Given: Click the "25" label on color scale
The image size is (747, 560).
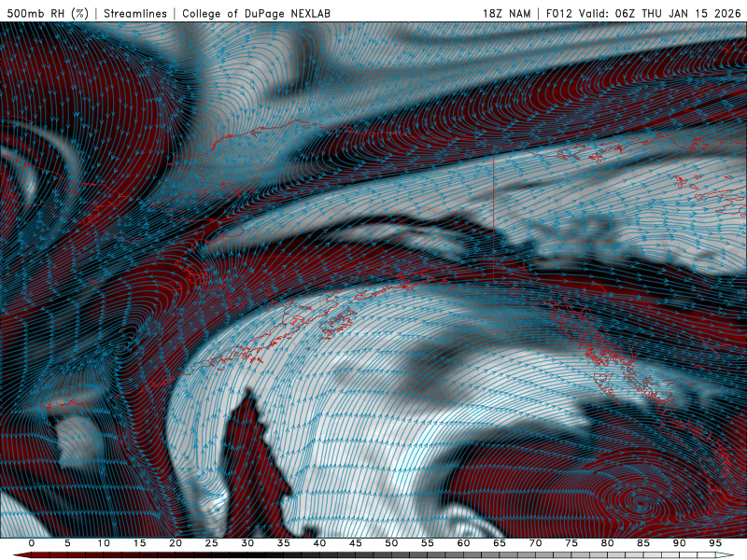Looking at the screenshot, I should click(212, 543).
